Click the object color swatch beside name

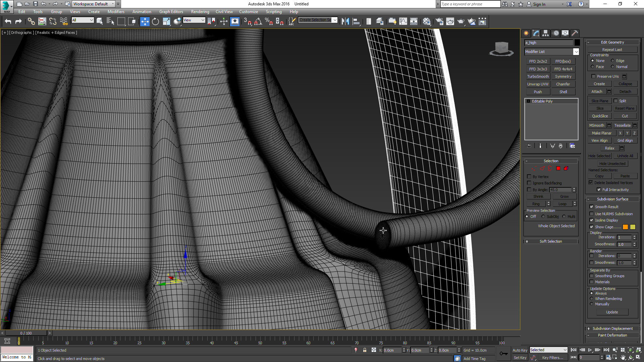click(577, 43)
